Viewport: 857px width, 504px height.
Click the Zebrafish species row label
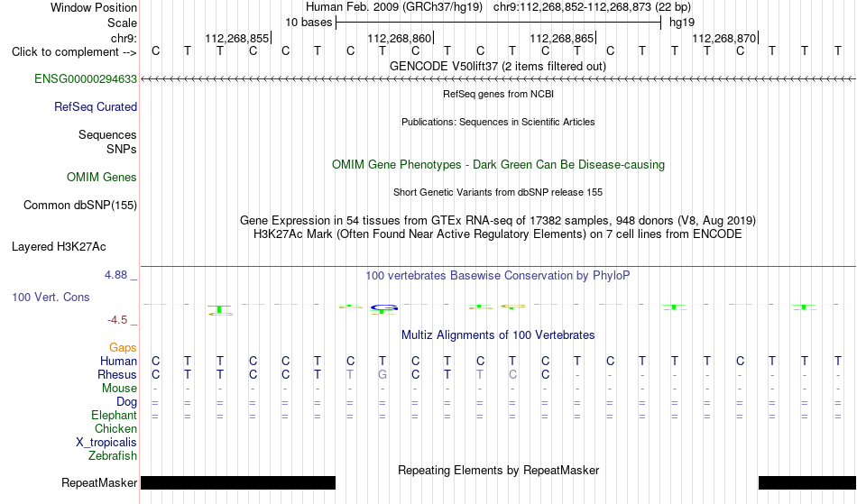pos(113,456)
